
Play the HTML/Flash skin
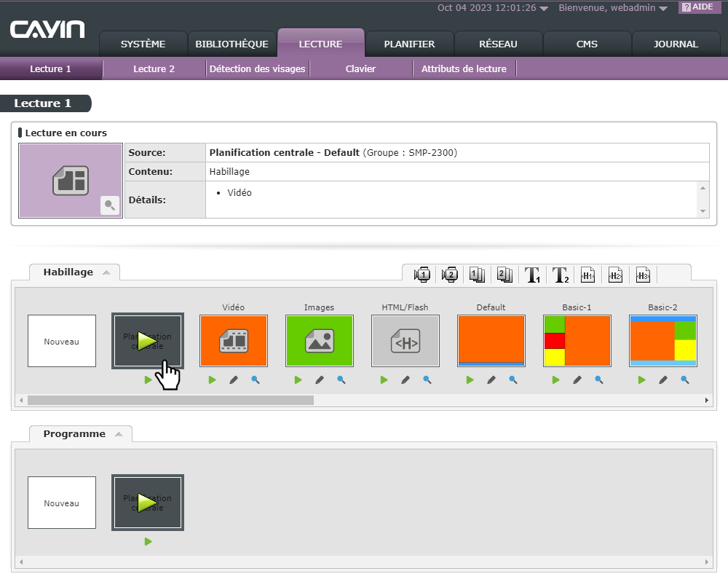click(384, 380)
